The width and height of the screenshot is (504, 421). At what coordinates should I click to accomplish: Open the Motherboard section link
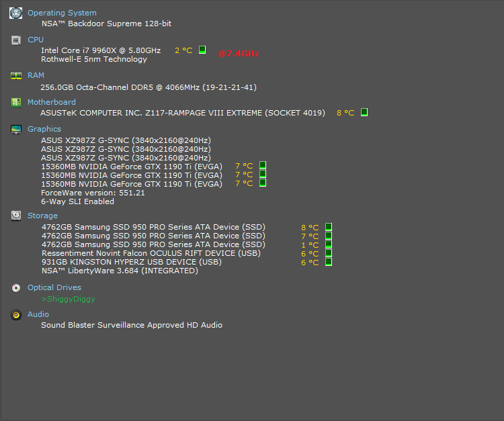[x=52, y=102]
